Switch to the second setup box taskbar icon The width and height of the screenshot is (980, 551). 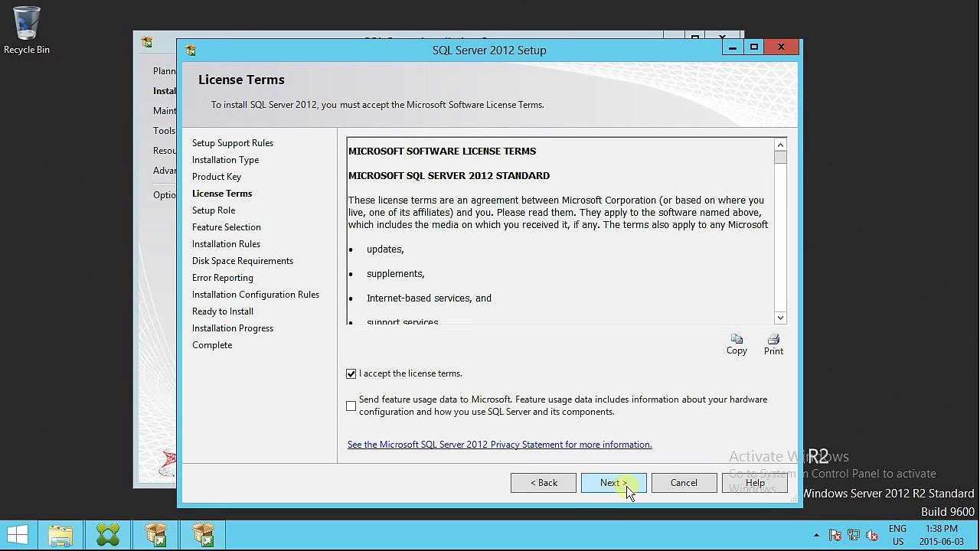point(203,535)
